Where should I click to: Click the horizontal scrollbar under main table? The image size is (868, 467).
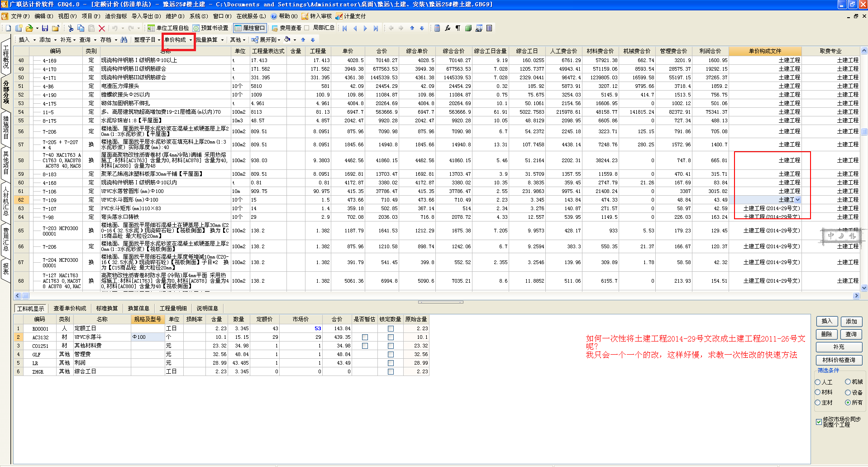437,296
